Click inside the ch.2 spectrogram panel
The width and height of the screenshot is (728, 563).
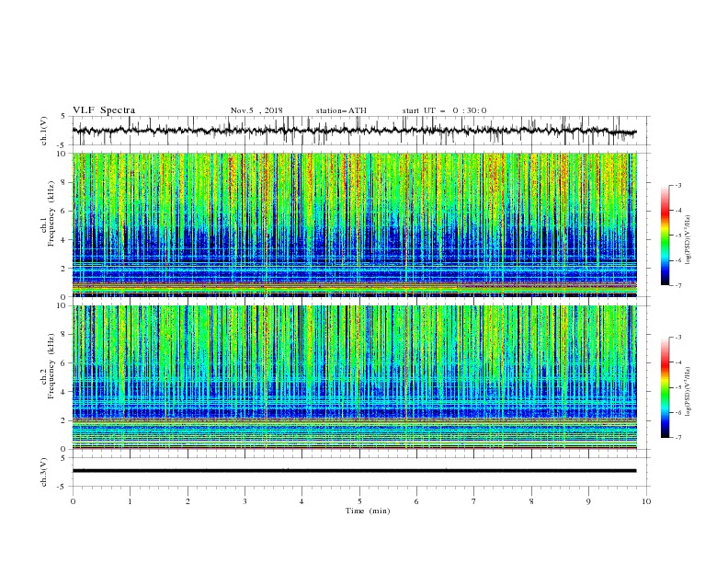click(x=354, y=377)
